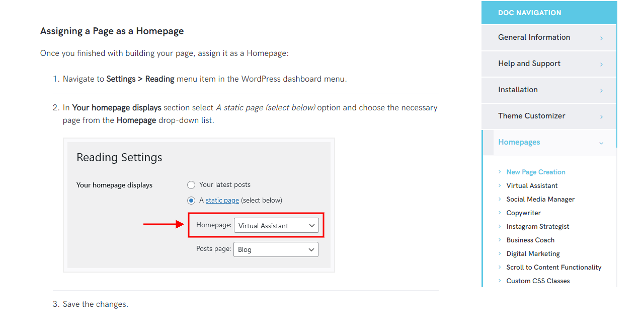Open Social Media Manager doc item
The width and height of the screenshot is (644, 324).
click(540, 200)
